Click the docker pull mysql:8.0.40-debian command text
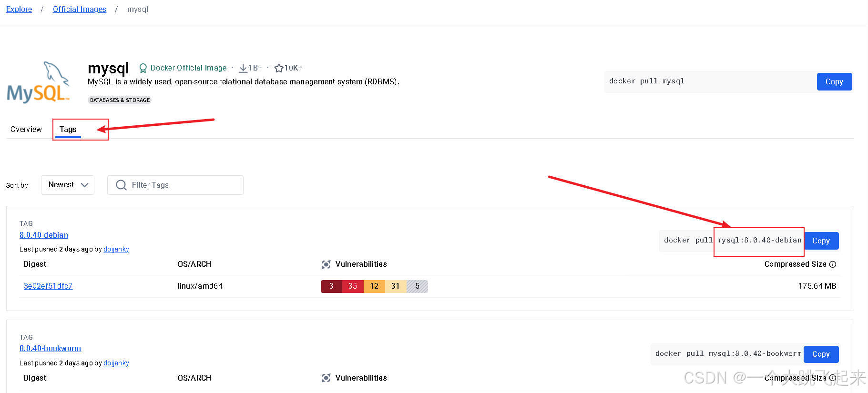Screen dimensions: 868x393 733,240
